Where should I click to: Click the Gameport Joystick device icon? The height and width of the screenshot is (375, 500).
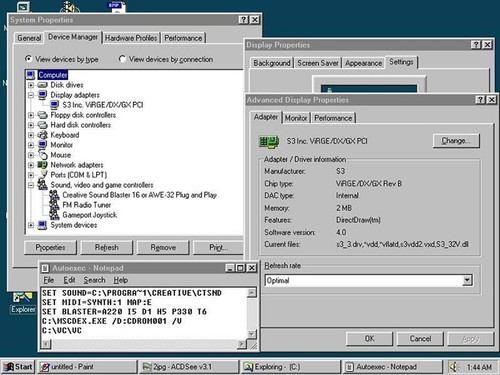tap(54, 215)
